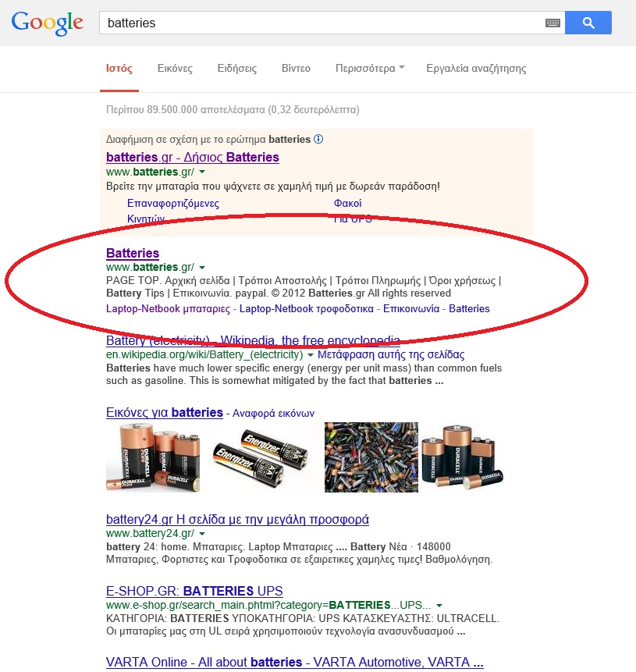Click the Google logo
Screen dimensions: 636x672
[47, 23]
